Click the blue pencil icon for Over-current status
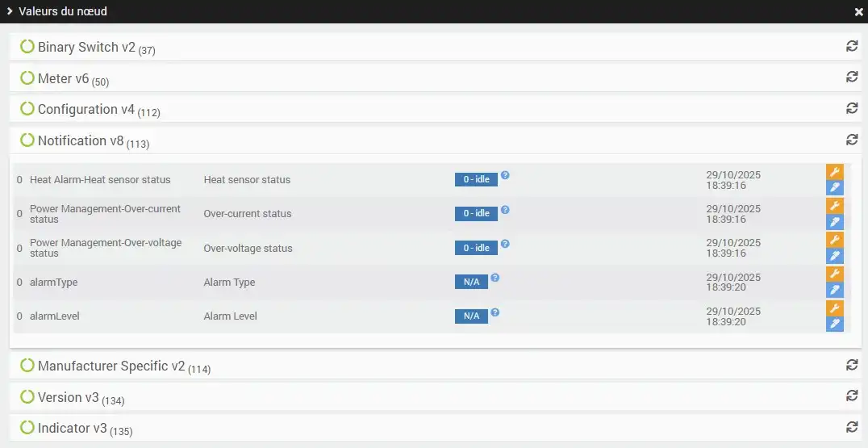Viewport: 868px width, 448px height. tap(834, 222)
